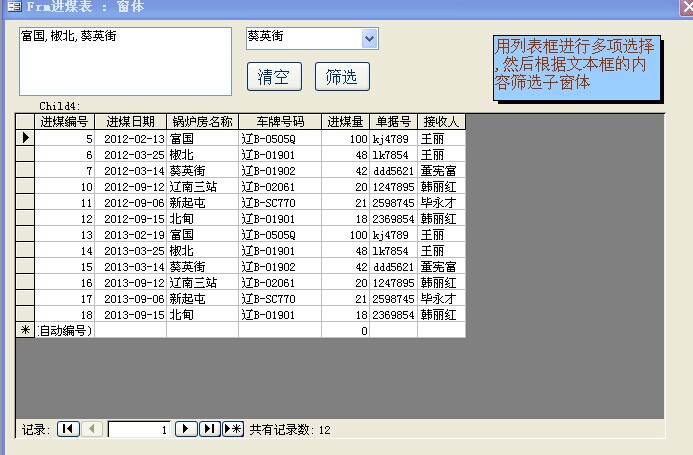
Task: Select cell with date 2012-09-06
Action: tap(130, 202)
